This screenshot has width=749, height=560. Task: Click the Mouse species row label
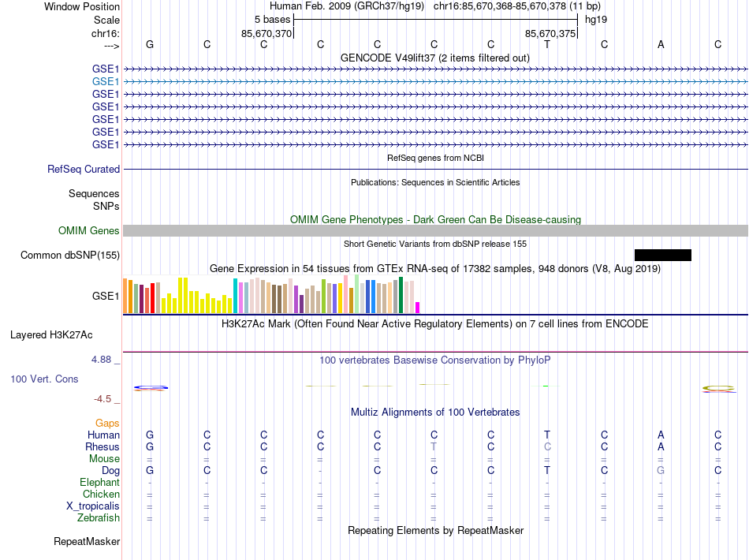(x=104, y=459)
